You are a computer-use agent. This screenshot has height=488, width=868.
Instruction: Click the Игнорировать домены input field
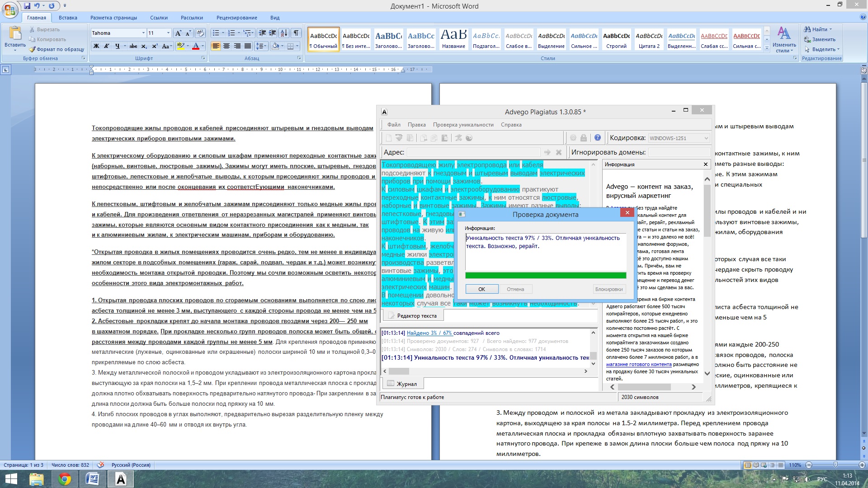[x=679, y=152]
